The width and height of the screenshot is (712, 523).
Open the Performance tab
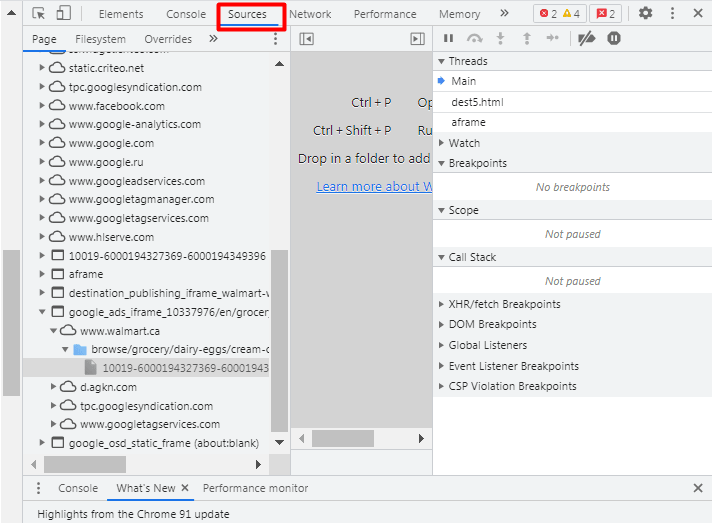[385, 14]
